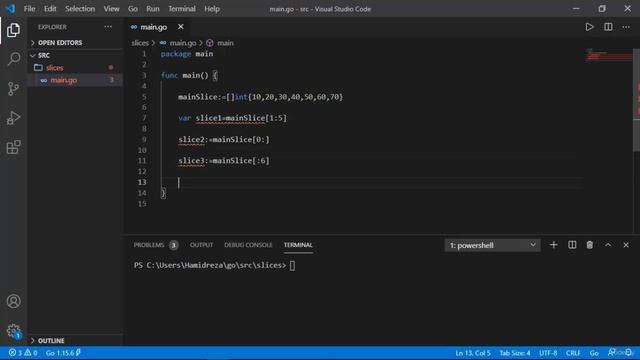Close the terminal panel
Screen dimensions: 640x360
pyautogui.click(x=626, y=245)
